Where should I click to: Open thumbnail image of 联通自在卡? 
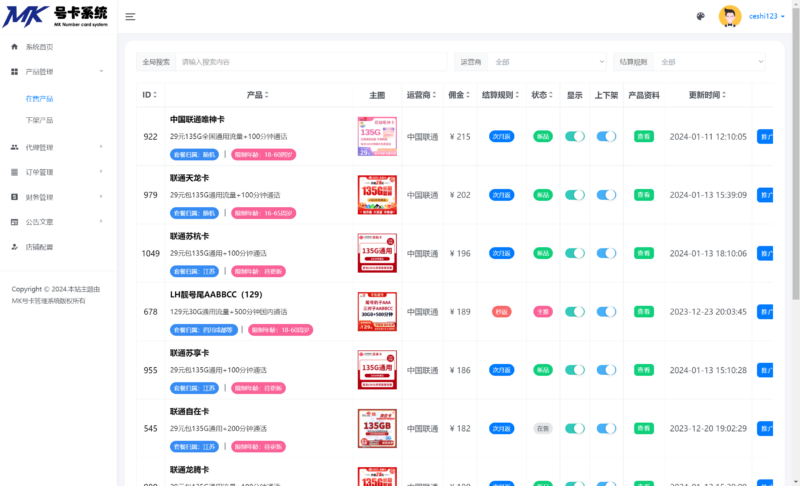(x=377, y=428)
